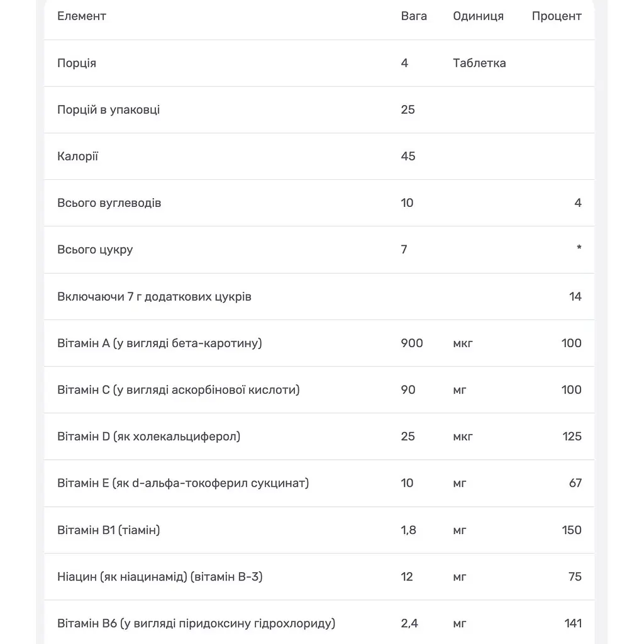Viewport: 644px width, 644px height.
Task: Select the Включаючи 7 г додаткових цукрів row
Action: [x=319, y=297]
